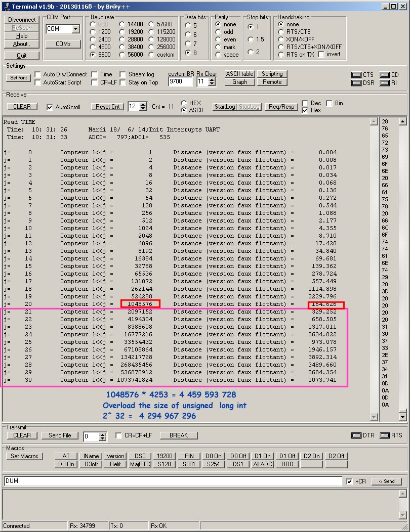410x532 pixels.
Task: Decrease the transmit delay spinner
Action: pos(103,438)
